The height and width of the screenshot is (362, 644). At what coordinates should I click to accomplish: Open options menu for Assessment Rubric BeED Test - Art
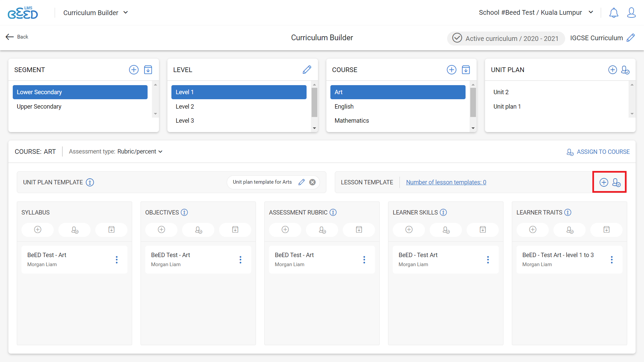[x=364, y=259]
